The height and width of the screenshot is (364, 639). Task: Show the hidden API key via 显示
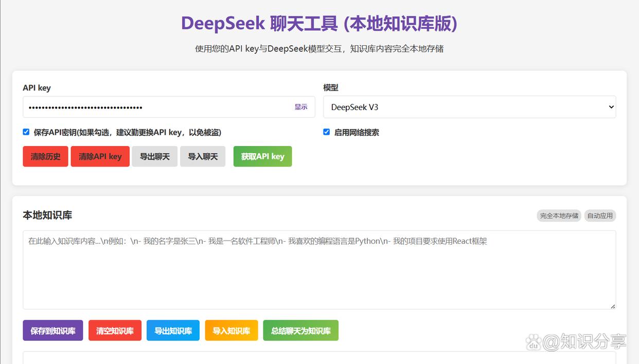301,107
